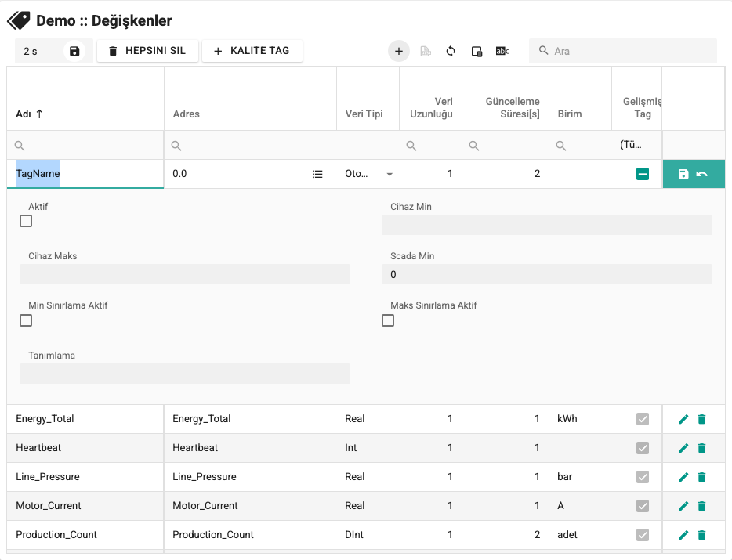Click the Tanımlama input field
This screenshot has height=560, width=732.
coord(185,374)
